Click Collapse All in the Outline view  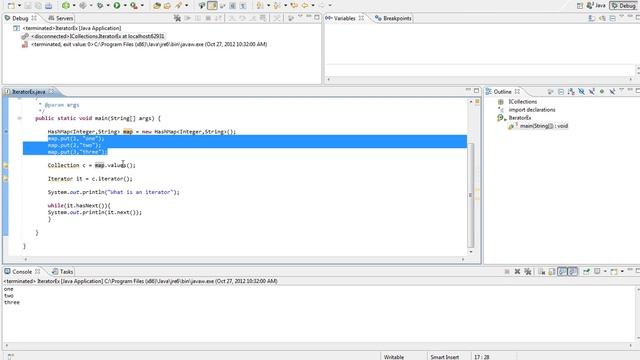coord(561,91)
